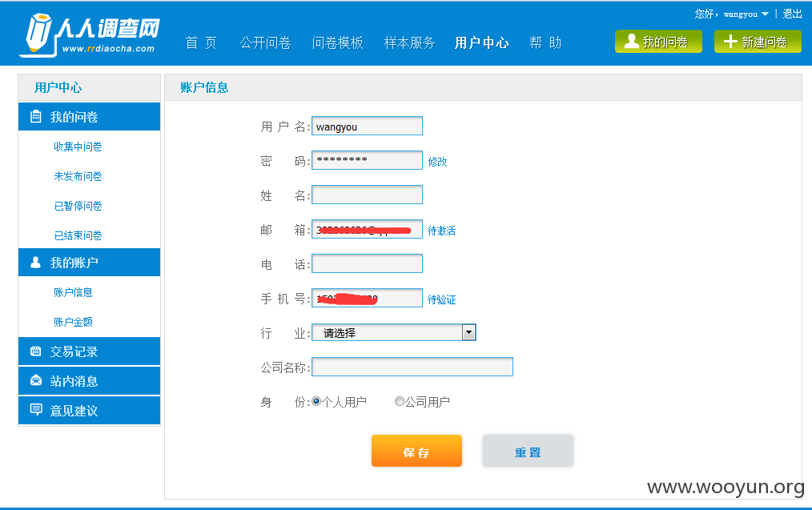Click the 姓名 input field
Screen dimensions: 812x510
coord(367,195)
